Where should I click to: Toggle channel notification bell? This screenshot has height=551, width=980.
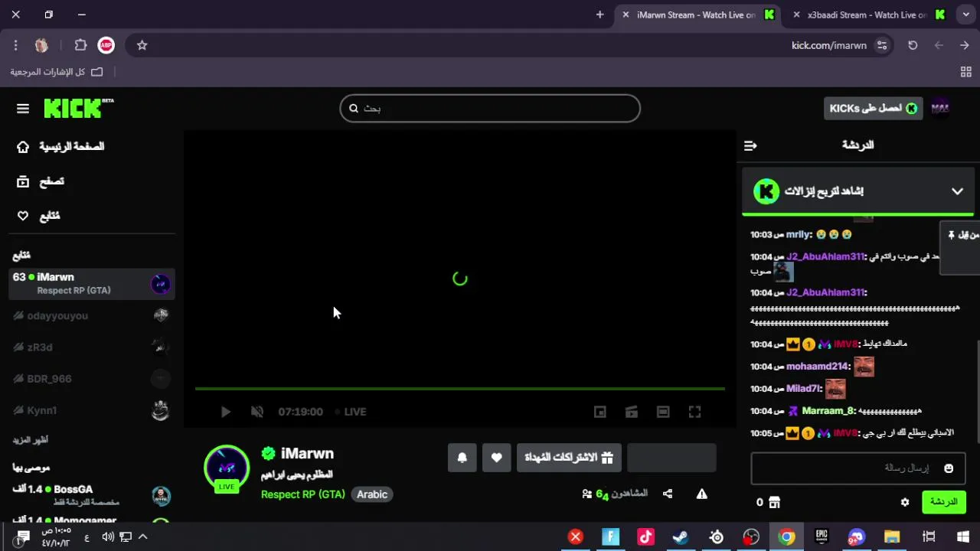(x=462, y=458)
